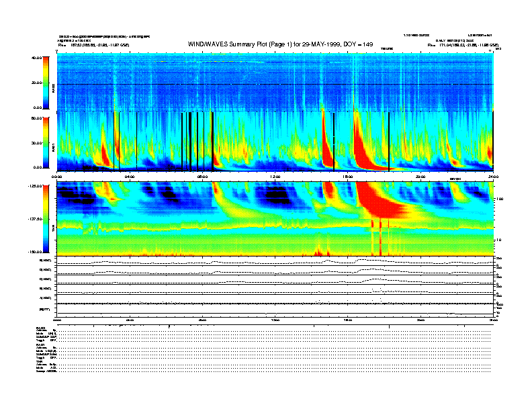Click the 12:00 tick label under the line plots
This screenshot has width=532, height=411.
coord(275,320)
